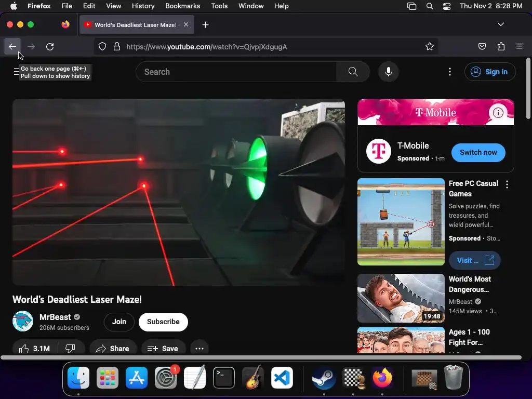Join the MrBeast channel membership
Viewport: 532px width, 399px height.
[119, 322]
